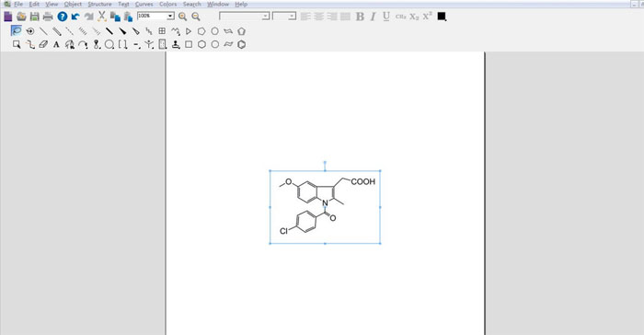Pick the Cyclopropane ring tool

coord(189,31)
